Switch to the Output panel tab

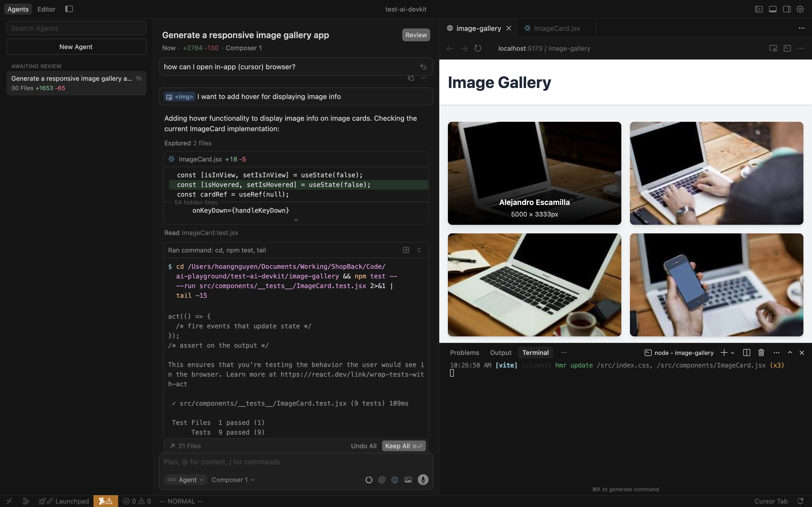click(500, 352)
